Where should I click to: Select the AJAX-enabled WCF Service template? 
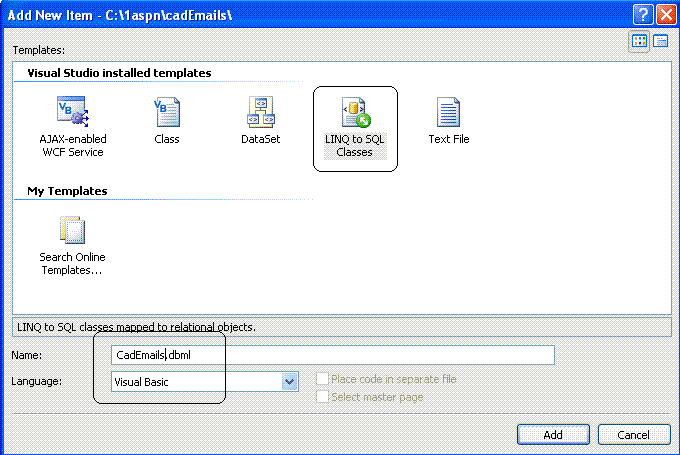(x=72, y=126)
